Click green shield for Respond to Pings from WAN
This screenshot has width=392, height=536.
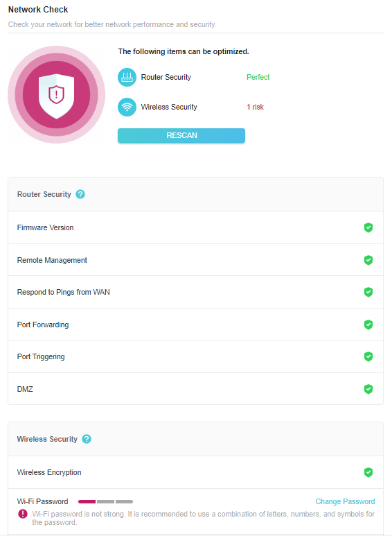pos(368,293)
